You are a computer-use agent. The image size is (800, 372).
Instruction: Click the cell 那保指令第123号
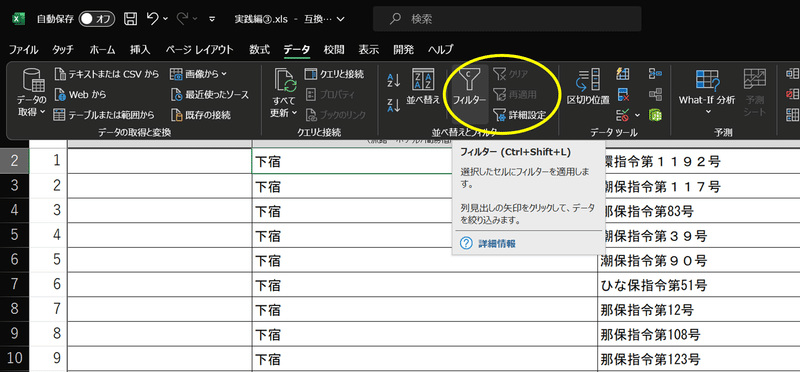(x=698, y=359)
